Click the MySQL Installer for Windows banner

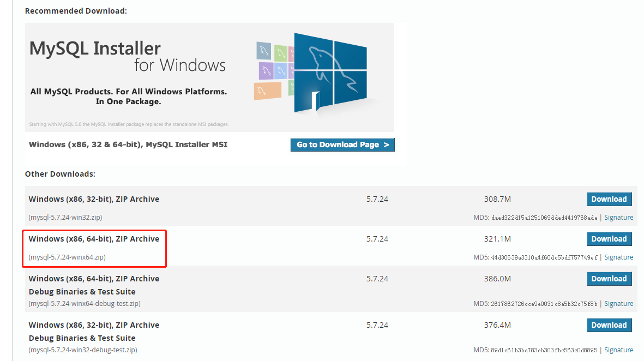pos(209,77)
